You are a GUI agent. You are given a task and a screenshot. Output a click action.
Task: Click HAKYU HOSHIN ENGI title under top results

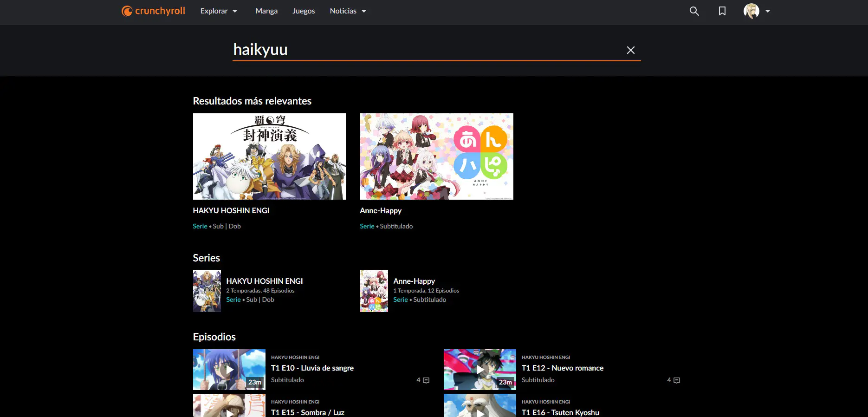(x=231, y=210)
